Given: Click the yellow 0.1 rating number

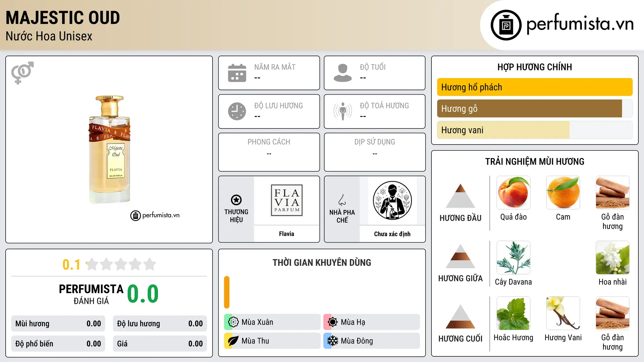Looking at the screenshot, I should click(x=71, y=265).
